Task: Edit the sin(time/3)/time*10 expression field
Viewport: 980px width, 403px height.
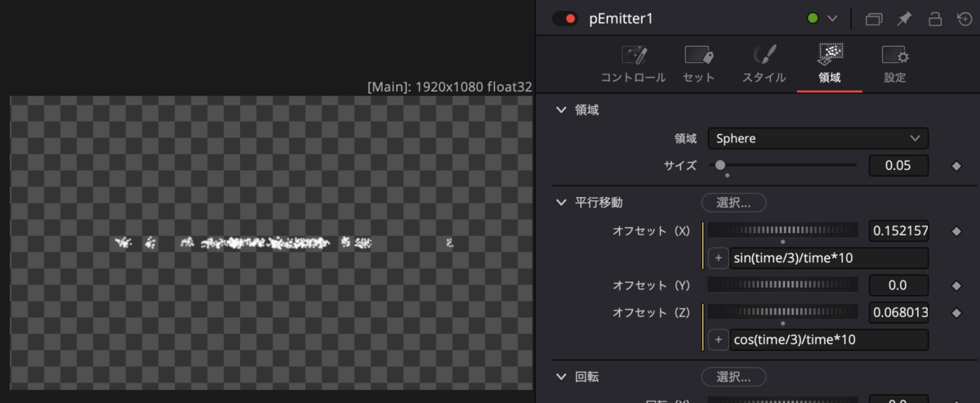Action: tap(829, 258)
